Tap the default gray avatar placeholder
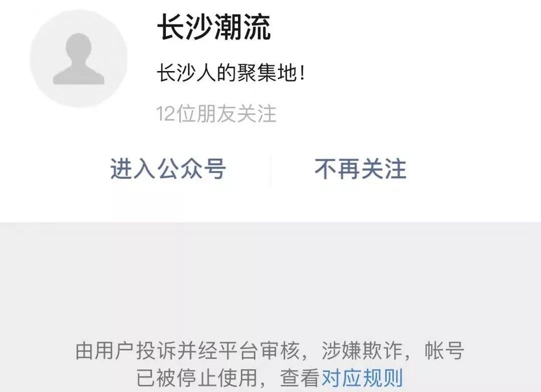 pyautogui.click(x=79, y=59)
